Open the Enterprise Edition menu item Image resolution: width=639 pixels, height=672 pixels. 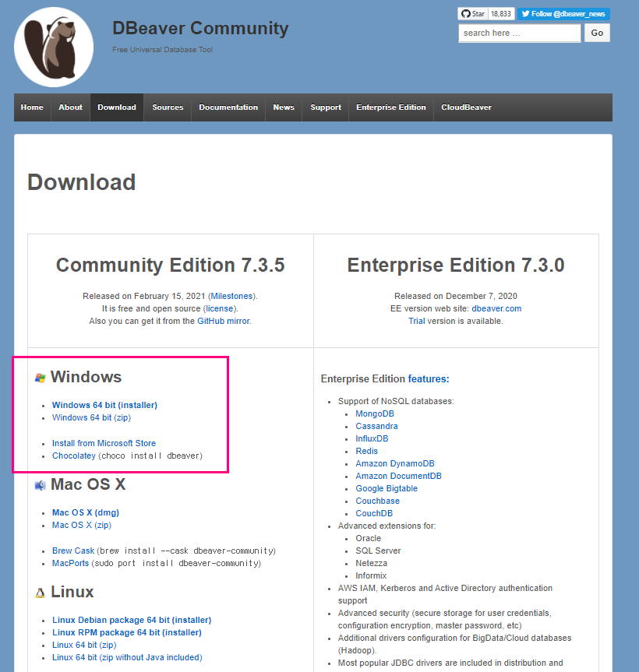click(391, 107)
